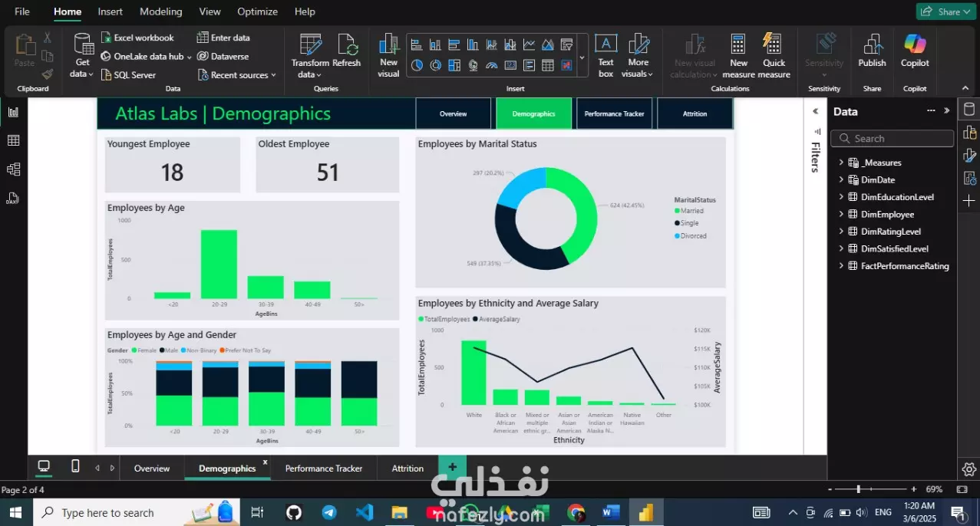Click the Share button at top right
The width and height of the screenshot is (980, 526).
click(x=944, y=12)
